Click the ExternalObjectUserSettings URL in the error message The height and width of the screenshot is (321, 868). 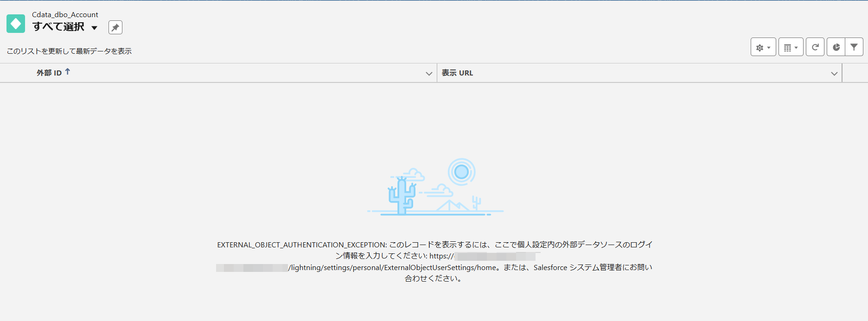click(392, 267)
